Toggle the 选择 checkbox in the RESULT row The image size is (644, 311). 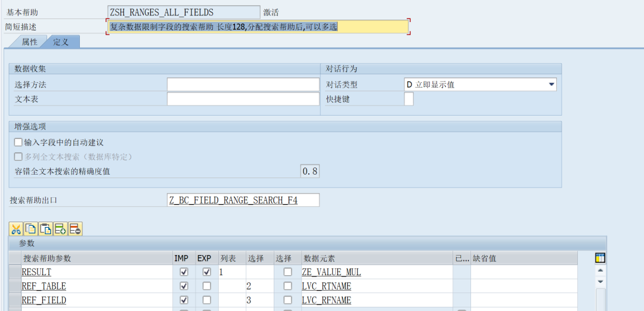coord(288,272)
